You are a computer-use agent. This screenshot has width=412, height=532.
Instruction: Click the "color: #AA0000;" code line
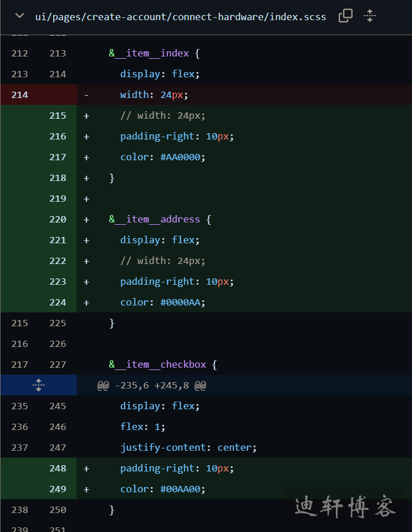click(x=163, y=157)
